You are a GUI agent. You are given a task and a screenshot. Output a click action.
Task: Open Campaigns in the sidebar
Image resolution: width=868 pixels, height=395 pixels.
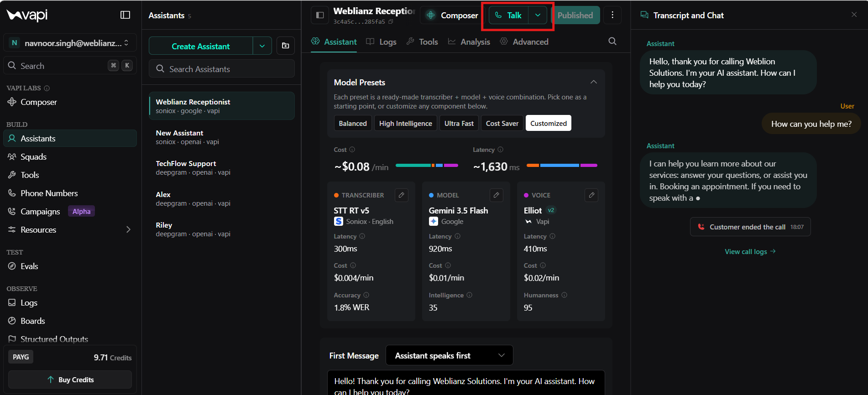point(70,212)
